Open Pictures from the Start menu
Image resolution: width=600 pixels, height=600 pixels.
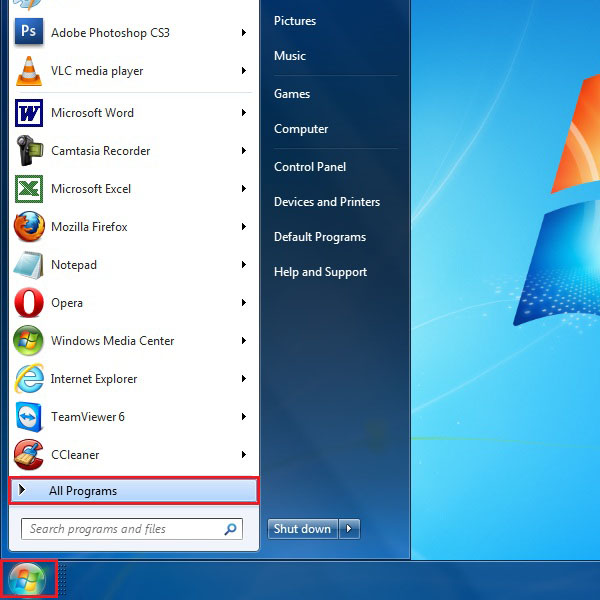pos(295,21)
